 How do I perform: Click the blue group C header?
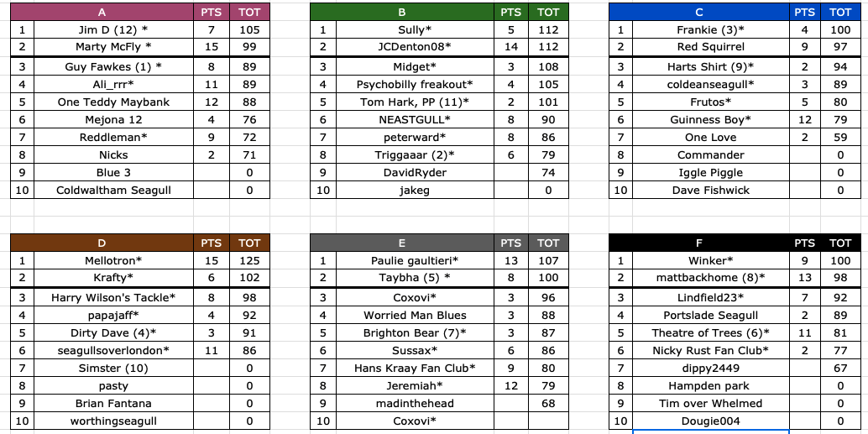coord(700,12)
